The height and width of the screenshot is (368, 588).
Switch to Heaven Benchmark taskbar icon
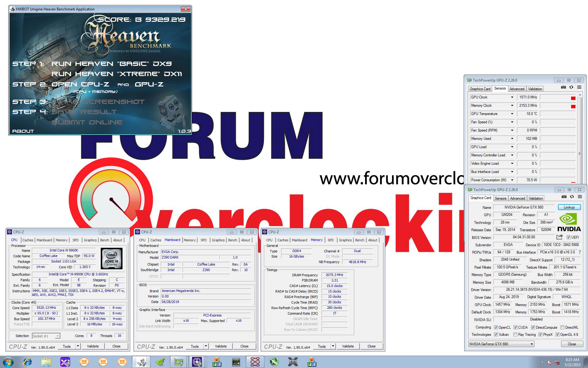coord(141,362)
